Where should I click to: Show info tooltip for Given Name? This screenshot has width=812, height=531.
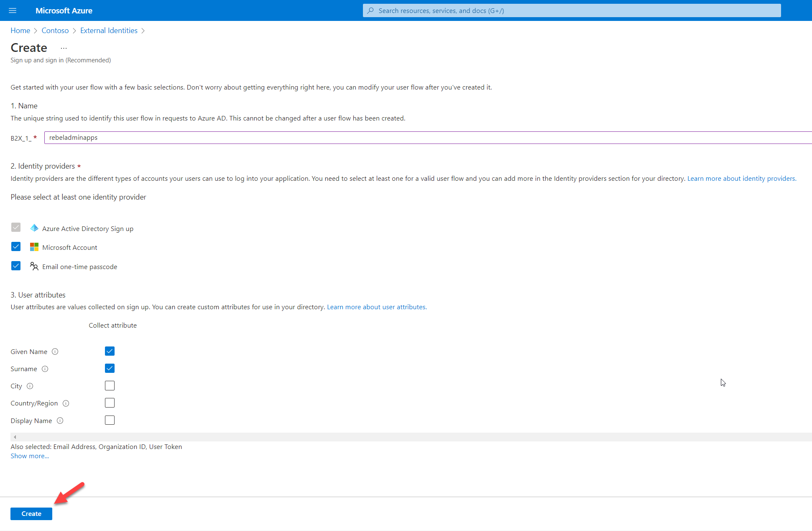coord(55,351)
